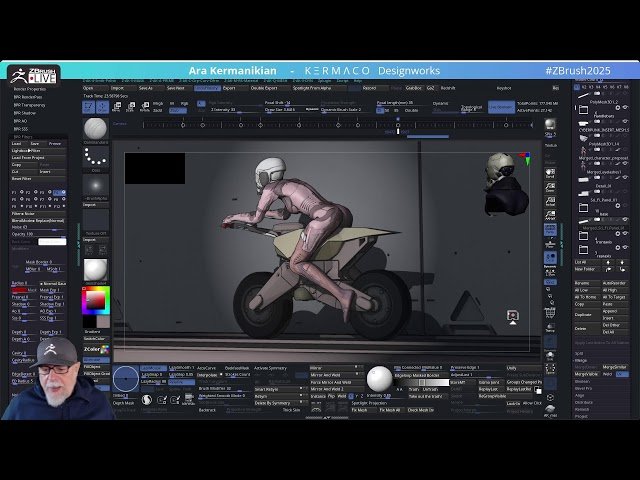This screenshot has width=640, height=480.
Task: Click the MergeVisible button
Action: 587,374
